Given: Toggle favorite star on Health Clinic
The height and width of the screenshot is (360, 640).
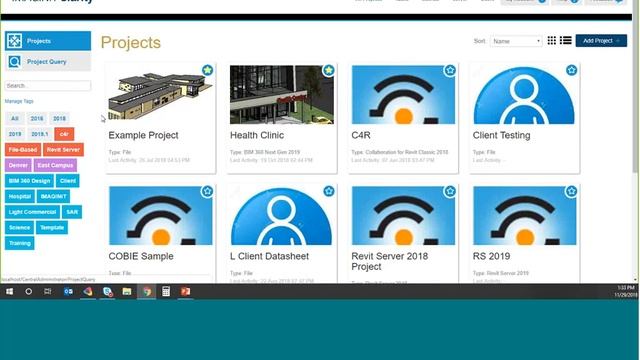Looking at the screenshot, I should pyautogui.click(x=329, y=70).
